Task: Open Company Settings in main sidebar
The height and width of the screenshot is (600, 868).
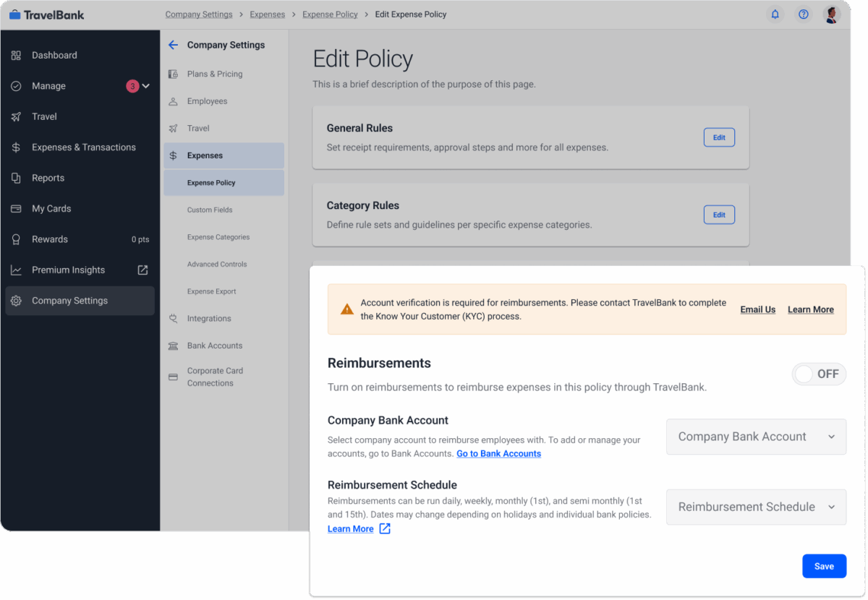Action: click(x=80, y=301)
